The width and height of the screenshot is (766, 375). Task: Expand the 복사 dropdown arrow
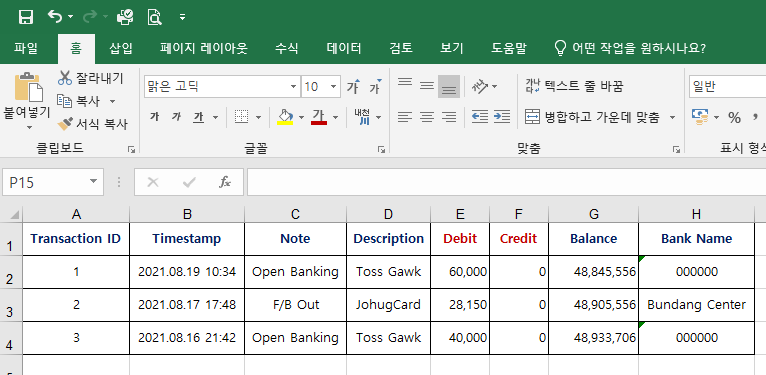click(x=112, y=102)
